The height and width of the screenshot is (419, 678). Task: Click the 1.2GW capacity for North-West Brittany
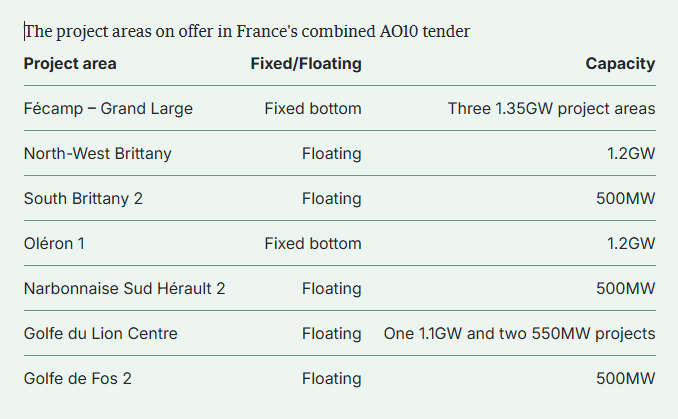click(630, 154)
